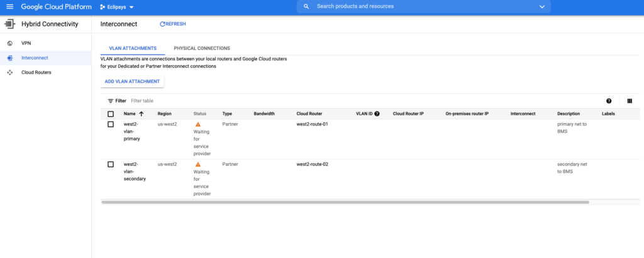This screenshot has width=644, height=258.
Task: Click the VPN globe icon in sidebar
Action: [x=9, y=43]
